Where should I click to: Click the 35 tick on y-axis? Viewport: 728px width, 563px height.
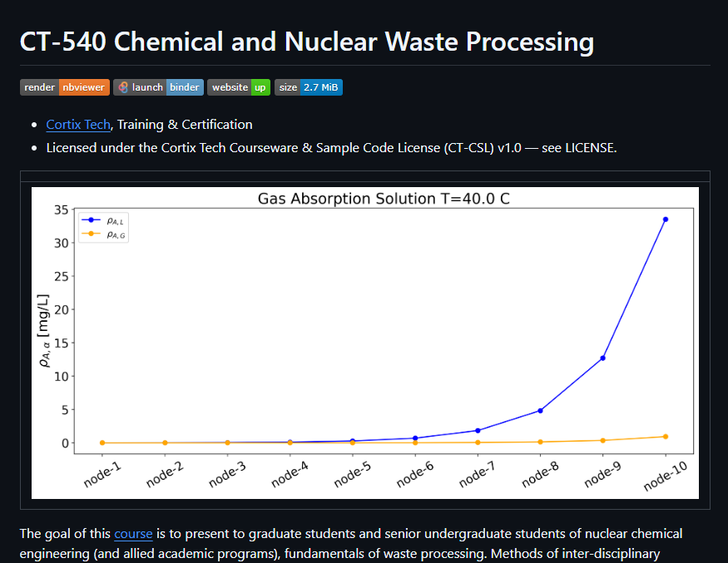coord(61,210)
